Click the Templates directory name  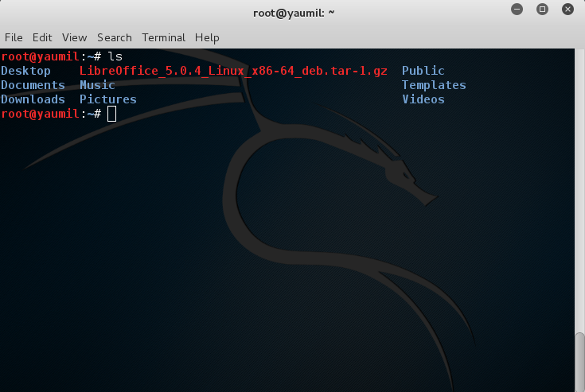434,85
